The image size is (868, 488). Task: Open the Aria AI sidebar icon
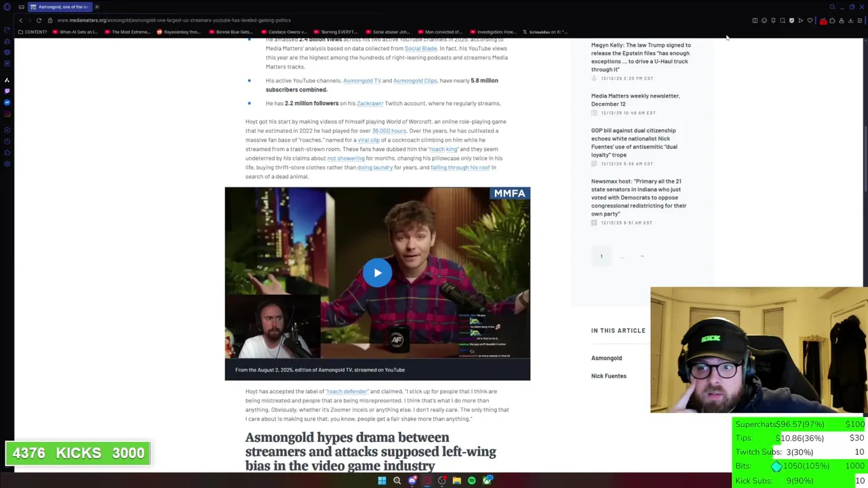click(7, 80)
